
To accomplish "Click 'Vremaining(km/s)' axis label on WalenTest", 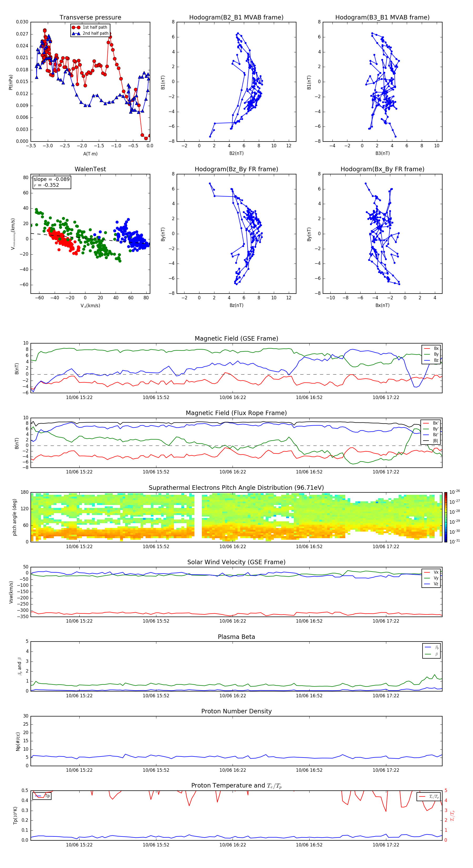I will point(13,234).
